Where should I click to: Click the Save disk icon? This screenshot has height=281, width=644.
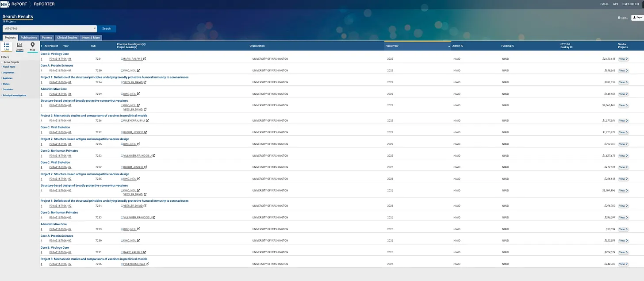click(x=619, y=18)
